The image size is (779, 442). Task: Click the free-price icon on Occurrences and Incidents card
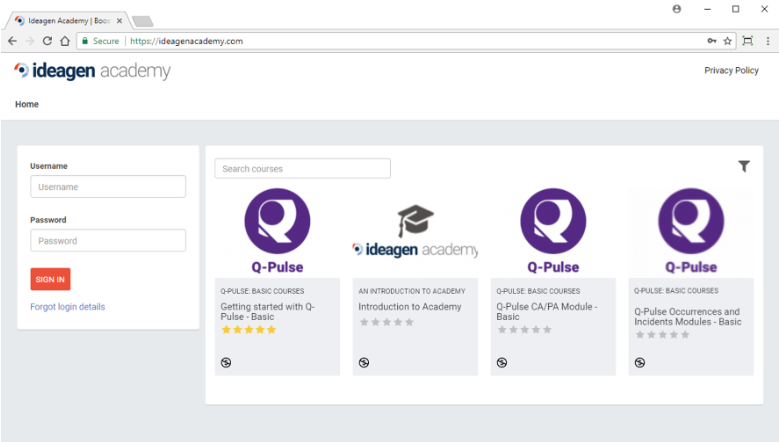point(640,363)
